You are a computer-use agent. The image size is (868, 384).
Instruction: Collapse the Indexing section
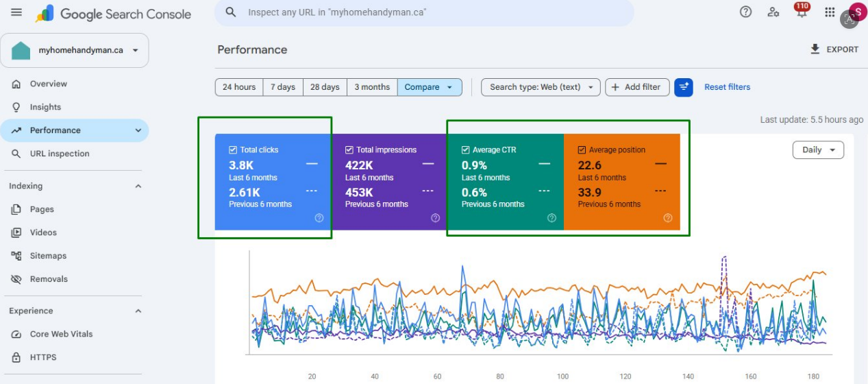point(138,186)
